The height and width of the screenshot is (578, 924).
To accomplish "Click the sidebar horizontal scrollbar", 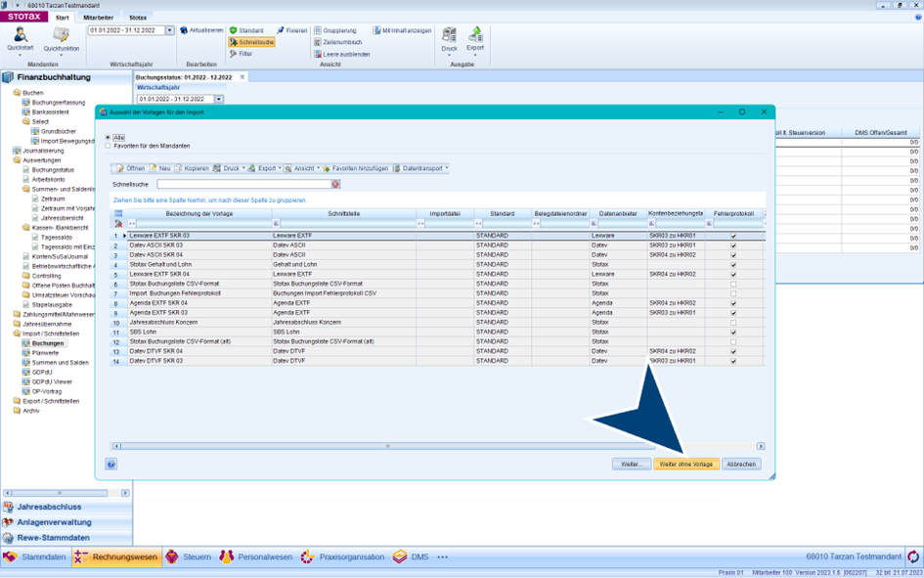I will point(60,493).
